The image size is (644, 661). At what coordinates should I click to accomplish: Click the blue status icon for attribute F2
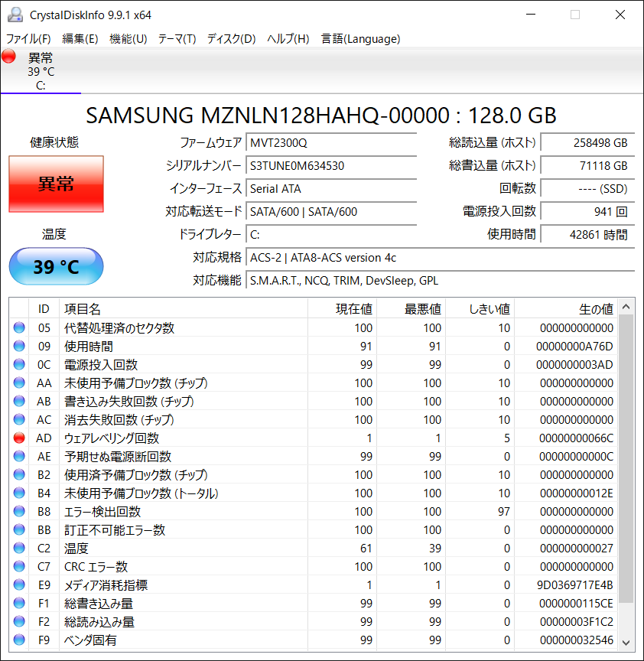[x=19, y=621]
